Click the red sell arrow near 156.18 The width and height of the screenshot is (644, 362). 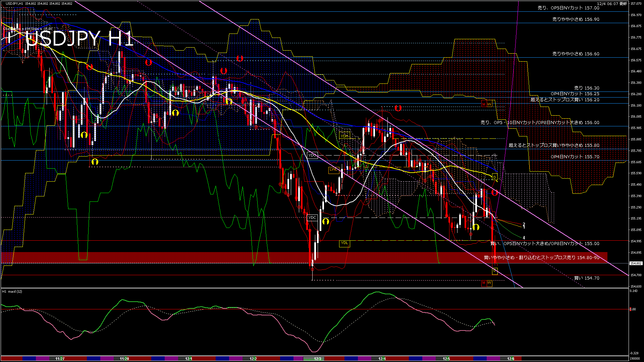tap(398, 108)
